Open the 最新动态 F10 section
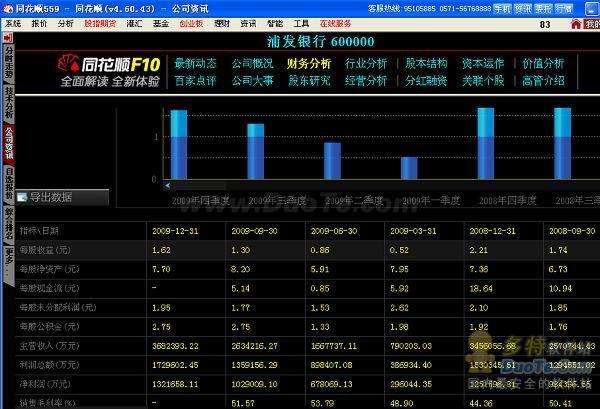Screen dimensions: 600x409 click(x=196, y=64)
